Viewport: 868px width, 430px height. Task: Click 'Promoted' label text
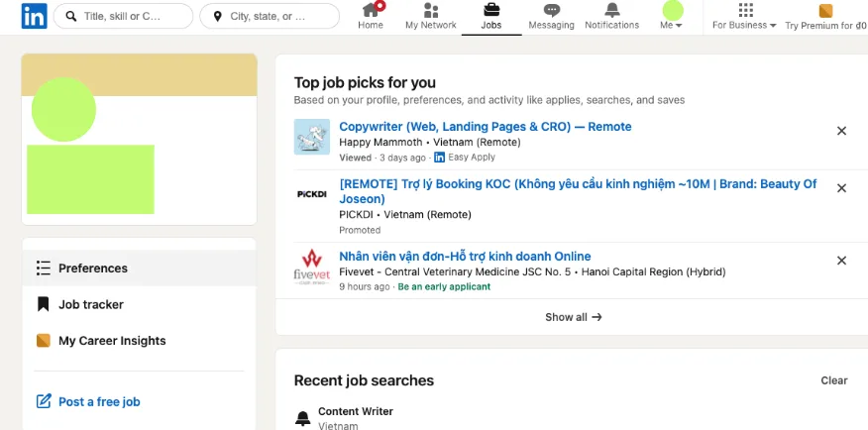pos(360,230)
